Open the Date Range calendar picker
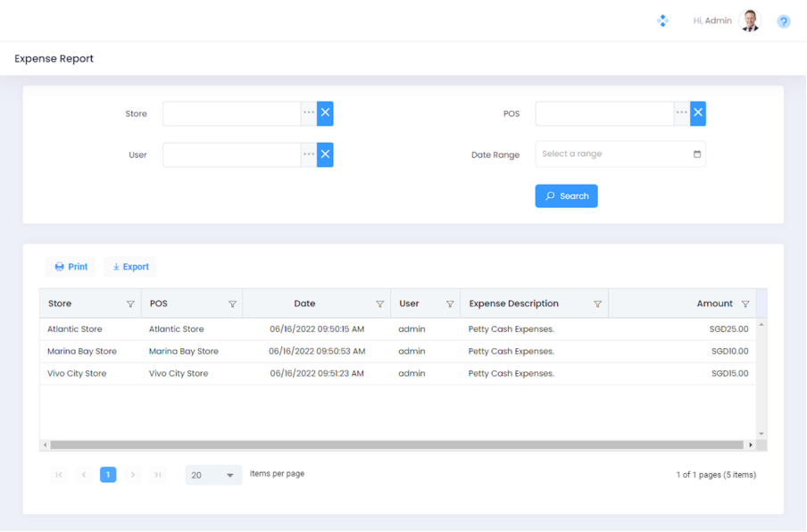 click(697, 154)
